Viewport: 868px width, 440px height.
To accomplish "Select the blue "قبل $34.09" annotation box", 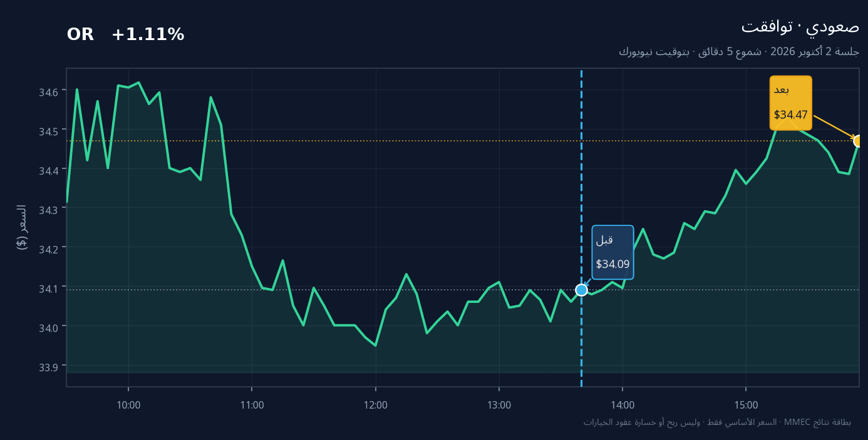I will [612, 252].
